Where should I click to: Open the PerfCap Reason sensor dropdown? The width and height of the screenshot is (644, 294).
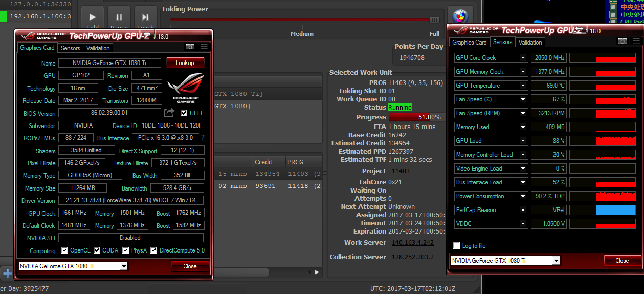(x=523, y=210)
